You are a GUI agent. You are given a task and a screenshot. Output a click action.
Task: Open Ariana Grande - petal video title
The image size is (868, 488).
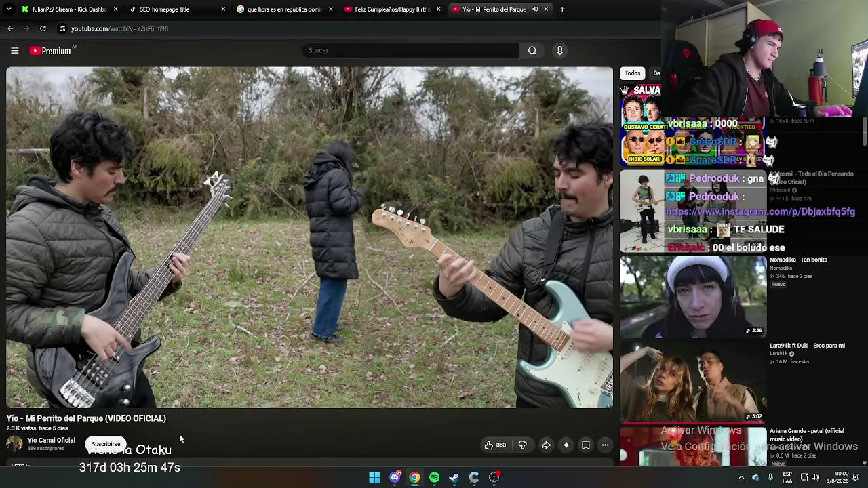(807, 435)
